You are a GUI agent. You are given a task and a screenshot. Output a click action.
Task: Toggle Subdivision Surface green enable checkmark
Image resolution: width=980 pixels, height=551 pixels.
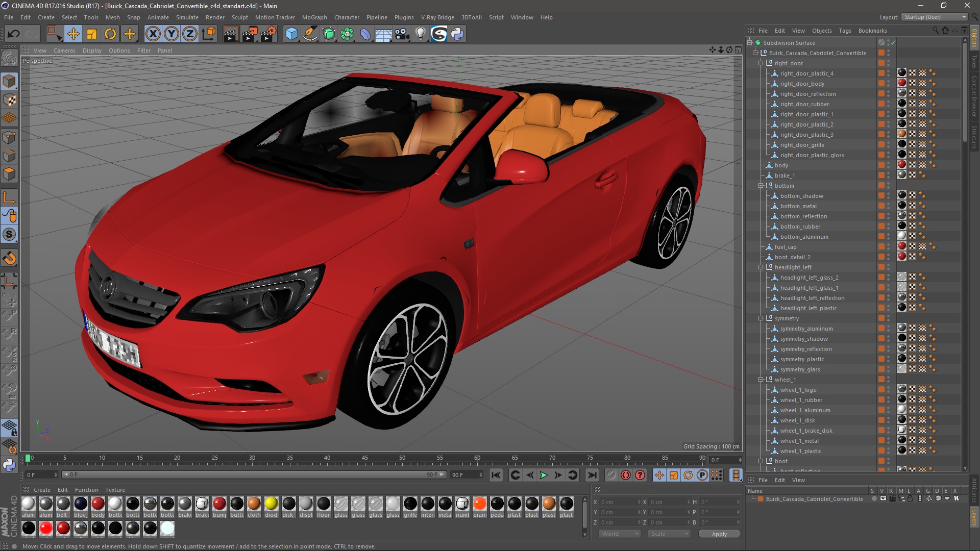click(893, 43)
